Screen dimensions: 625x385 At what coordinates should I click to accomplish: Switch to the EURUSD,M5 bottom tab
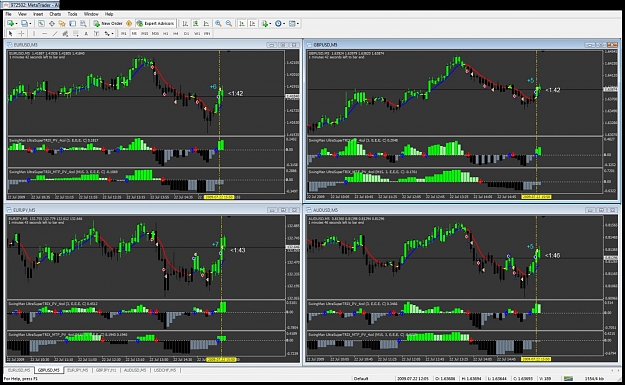[19, 370]
